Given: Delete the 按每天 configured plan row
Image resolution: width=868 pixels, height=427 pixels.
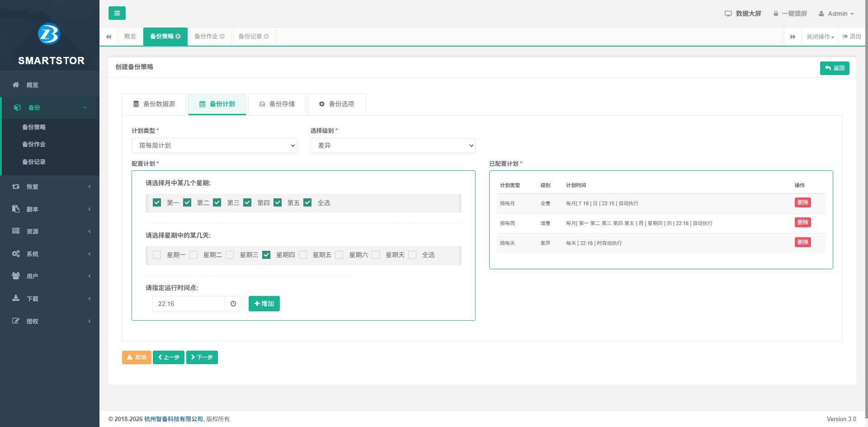Looking at the screenshot, I should [x=803, y=242].
